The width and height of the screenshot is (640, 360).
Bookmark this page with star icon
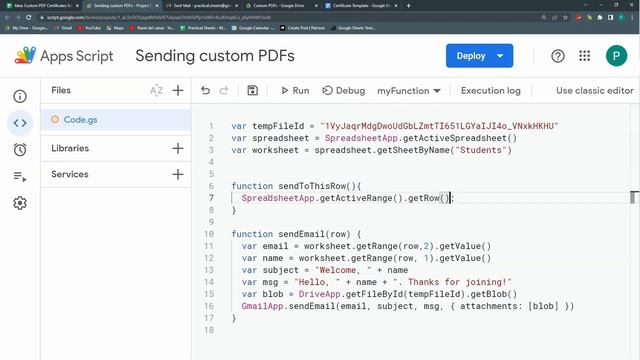pyautogui.click(x=565, y=18)
